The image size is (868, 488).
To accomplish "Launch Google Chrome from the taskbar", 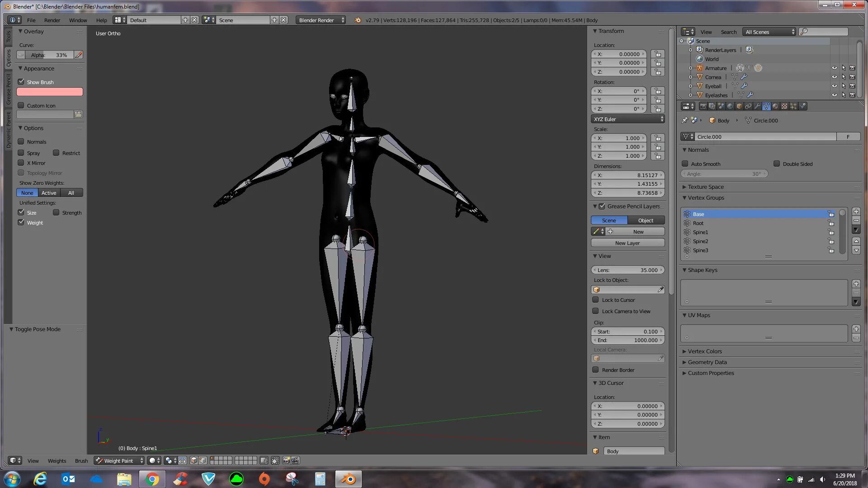I will (152, 479).
